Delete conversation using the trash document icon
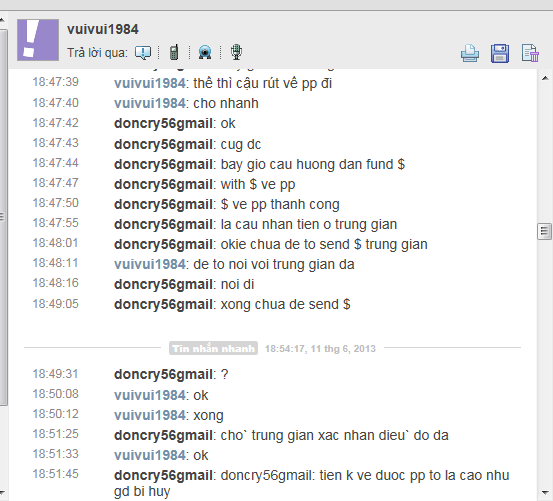 pos(530,54)
